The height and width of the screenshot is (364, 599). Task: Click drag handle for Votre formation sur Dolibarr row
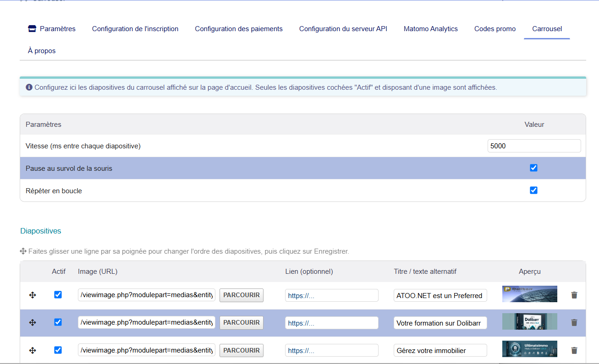click(33, 323)
